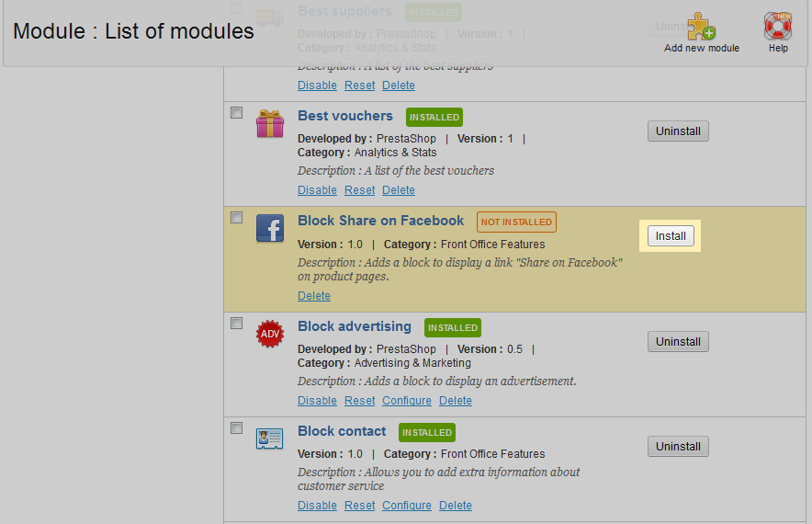
Task: Select the Block advertising checkbox
Action: point(236,324)
